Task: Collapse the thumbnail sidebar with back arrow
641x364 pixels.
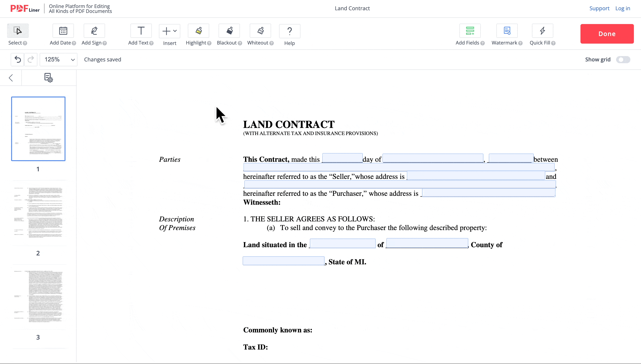Action: (11, 78)
